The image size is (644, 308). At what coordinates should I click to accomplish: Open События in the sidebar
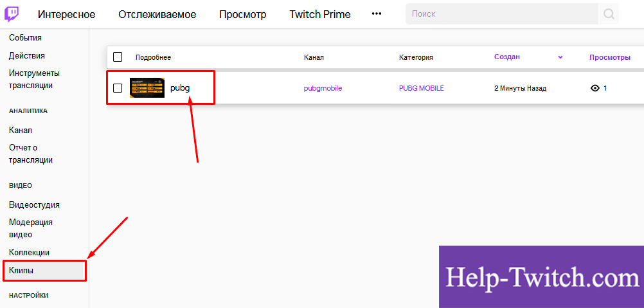click(x=26, y=38)
